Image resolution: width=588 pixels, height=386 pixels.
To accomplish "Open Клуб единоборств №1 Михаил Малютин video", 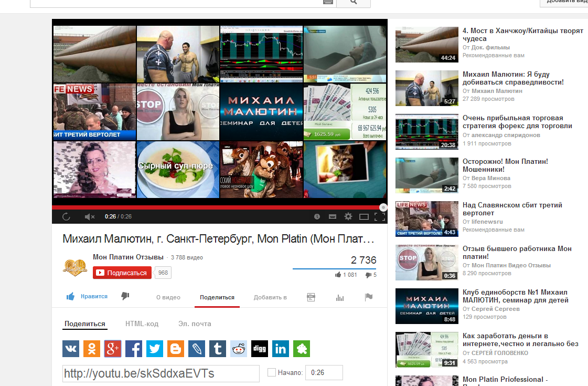I will coord(516,296).
